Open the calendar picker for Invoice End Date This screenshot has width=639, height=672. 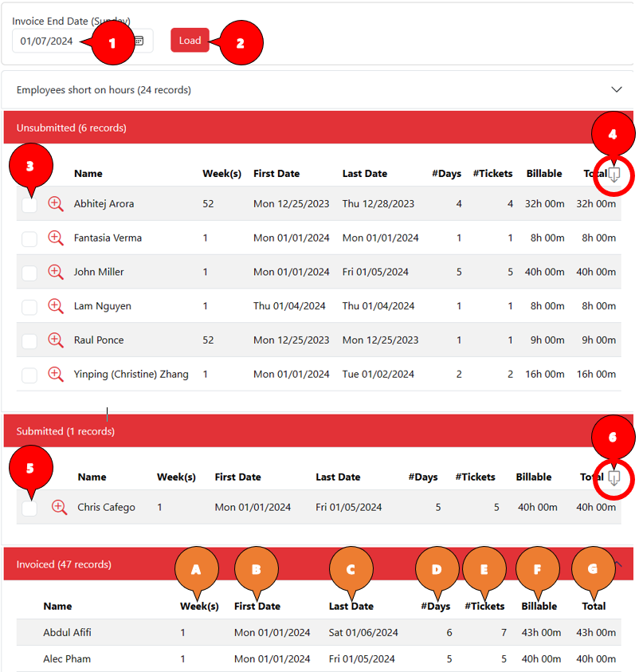(139, 41)
